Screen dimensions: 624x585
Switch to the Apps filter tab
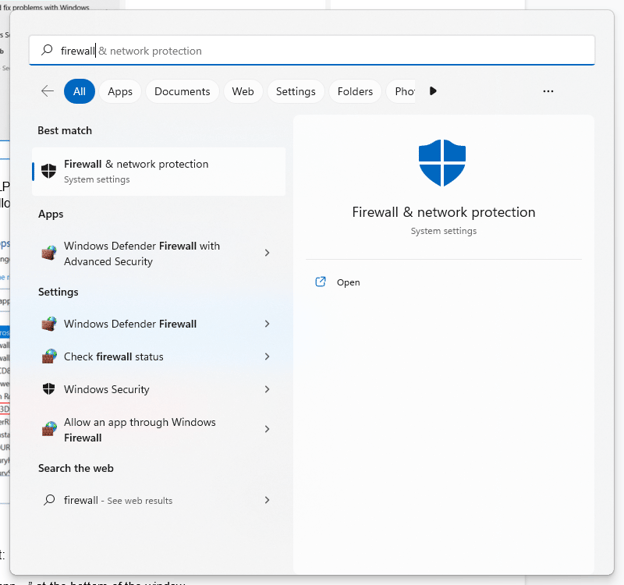click(120, 91)
